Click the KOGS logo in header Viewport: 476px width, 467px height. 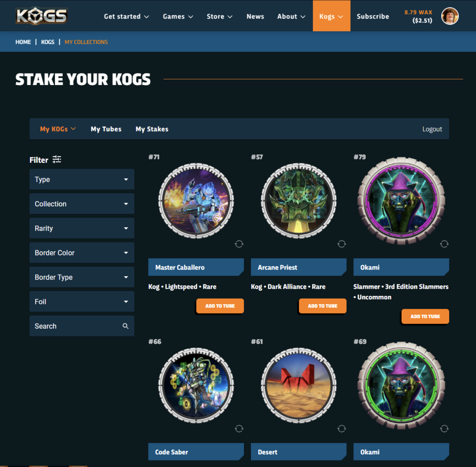pyautogui.click(x=42, y=16)
